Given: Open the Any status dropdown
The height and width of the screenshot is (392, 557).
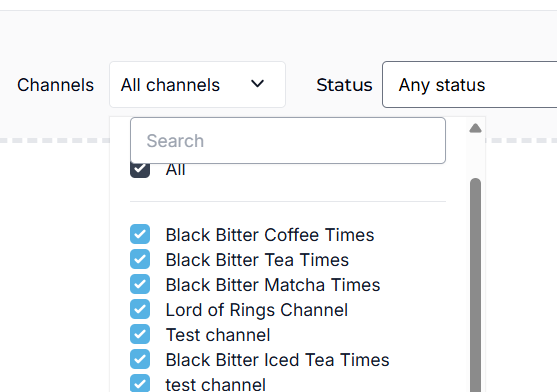Looking at the screenshot, I should click(x=470, y=85).
